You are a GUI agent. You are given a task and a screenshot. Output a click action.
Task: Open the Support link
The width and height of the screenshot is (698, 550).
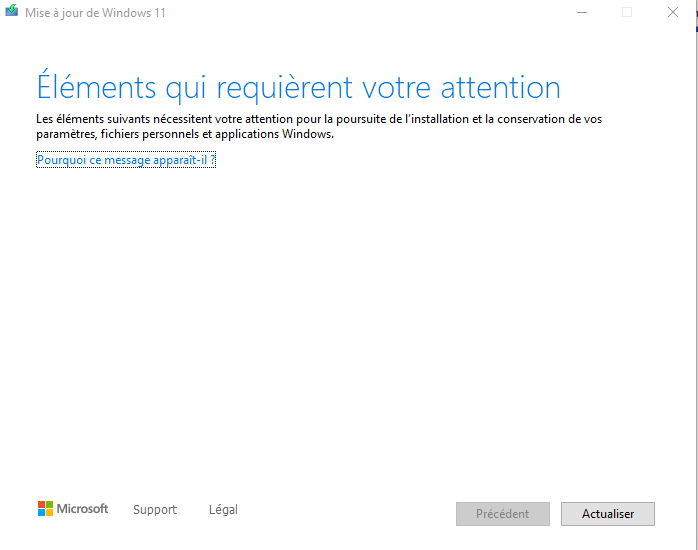[155, 510]
